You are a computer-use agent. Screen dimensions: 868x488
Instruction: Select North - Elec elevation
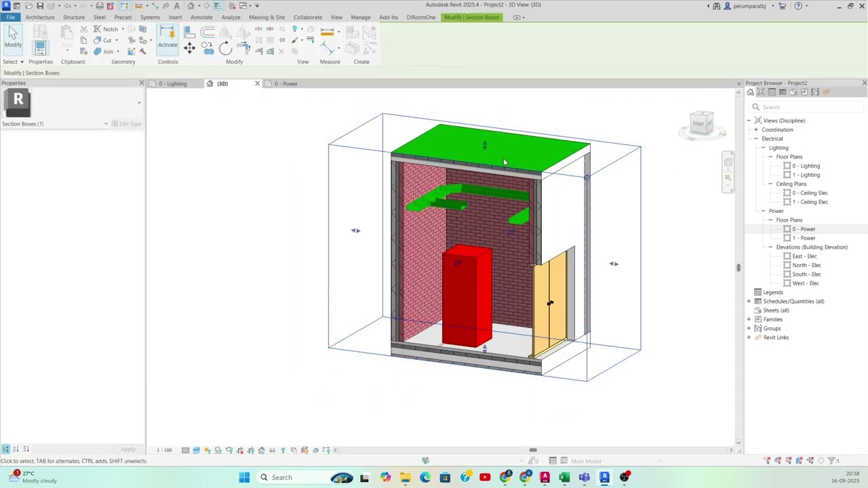coord(806,265)
